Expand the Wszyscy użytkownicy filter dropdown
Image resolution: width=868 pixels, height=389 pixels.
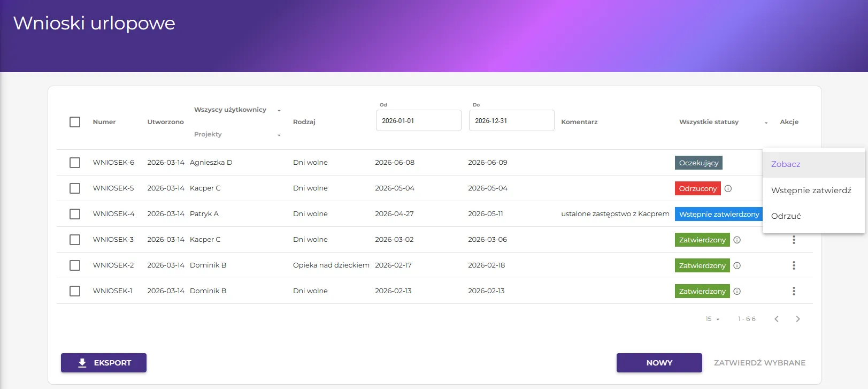pos(237,110)
